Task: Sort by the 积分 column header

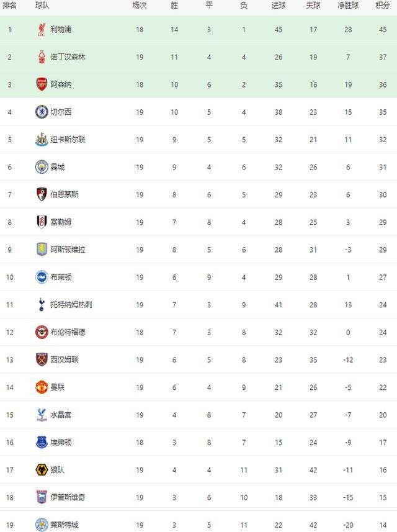Action: [383, 6]
